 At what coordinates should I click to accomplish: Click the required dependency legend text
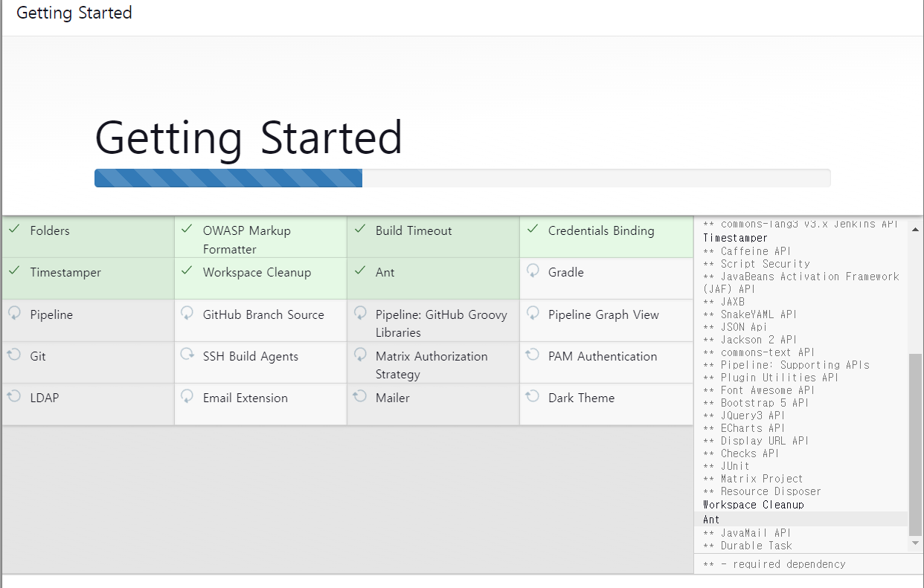[x=774, y=564]
